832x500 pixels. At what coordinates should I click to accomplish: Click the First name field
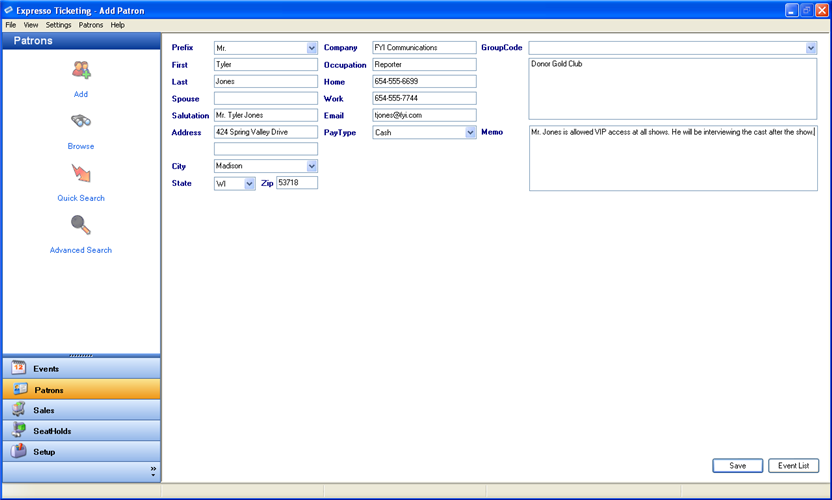coord(266,64)
